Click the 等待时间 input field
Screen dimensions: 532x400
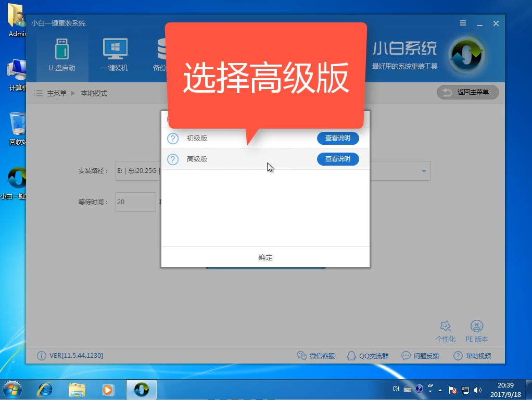coord(135,202)
